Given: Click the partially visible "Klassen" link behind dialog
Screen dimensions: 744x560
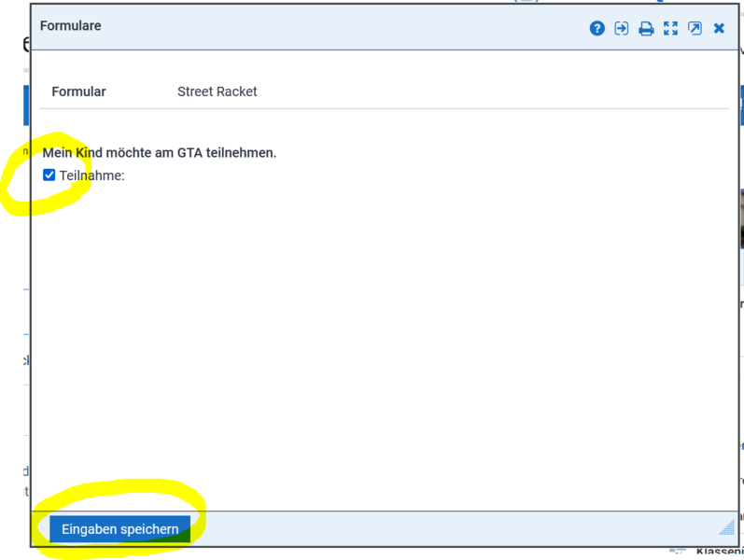Looking at the screenshot, I should [719, 552].
